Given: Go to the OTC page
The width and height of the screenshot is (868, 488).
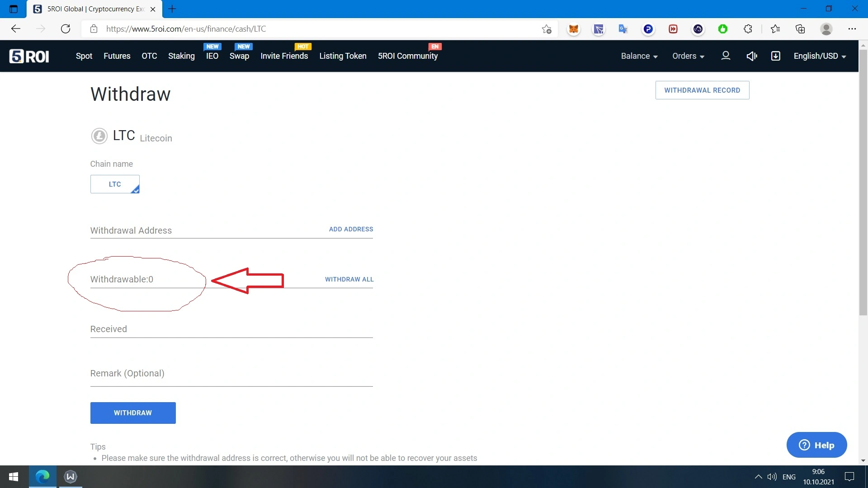Looking at the screenshot, I should coord(149,56).
